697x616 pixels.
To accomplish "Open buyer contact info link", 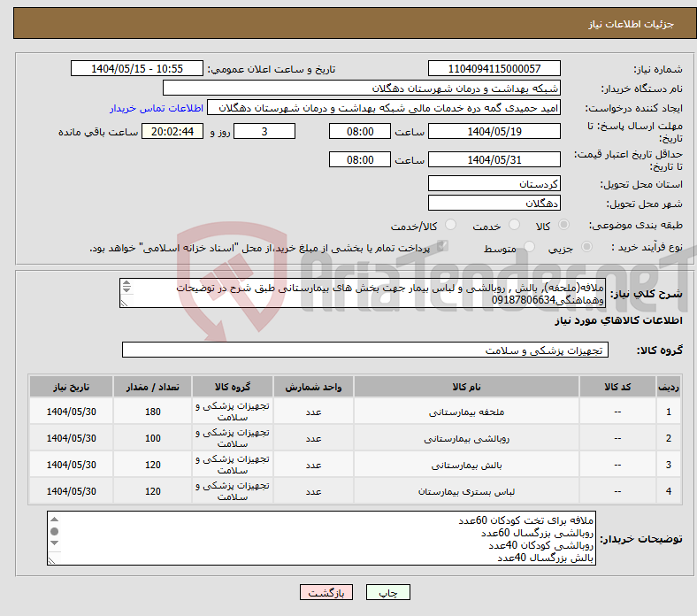I will click(x=157, y=108).
